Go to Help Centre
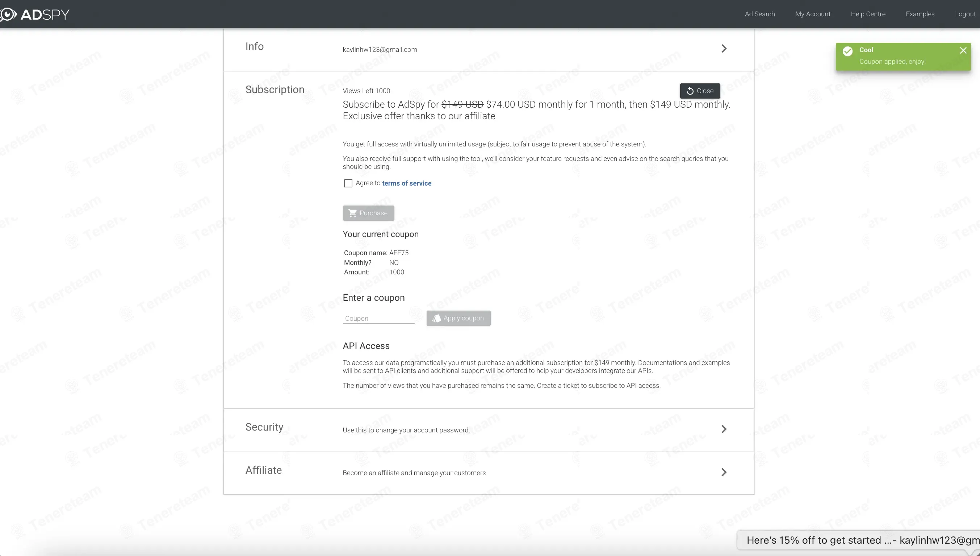This screenshot has width=980, height=556. pos(868,14)
